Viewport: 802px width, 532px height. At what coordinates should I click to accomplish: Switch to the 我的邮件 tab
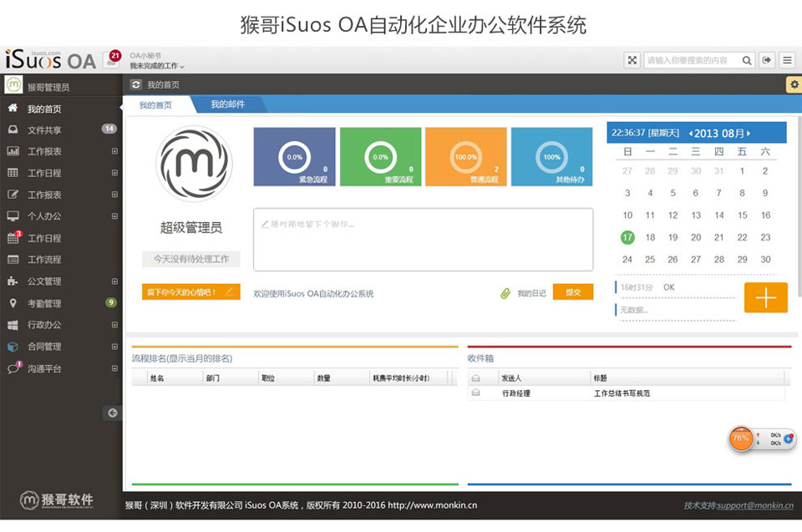pos(226,104)
